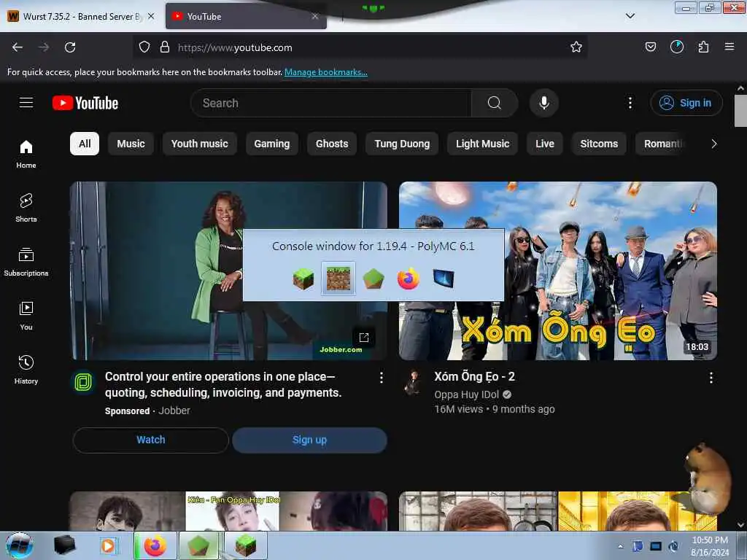Open Subscriptions in sidebar
The width and height of the screenshot is (747, 560).
[26, 262]
